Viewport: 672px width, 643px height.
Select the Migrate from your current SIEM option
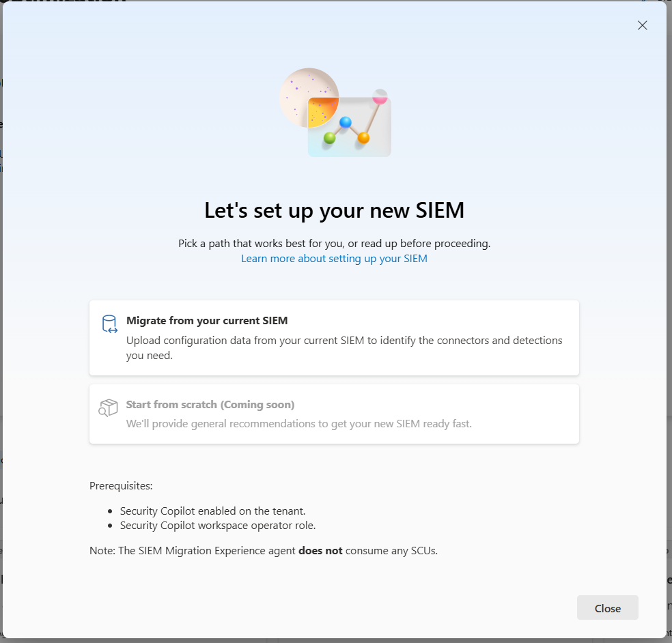coord(334,337)
